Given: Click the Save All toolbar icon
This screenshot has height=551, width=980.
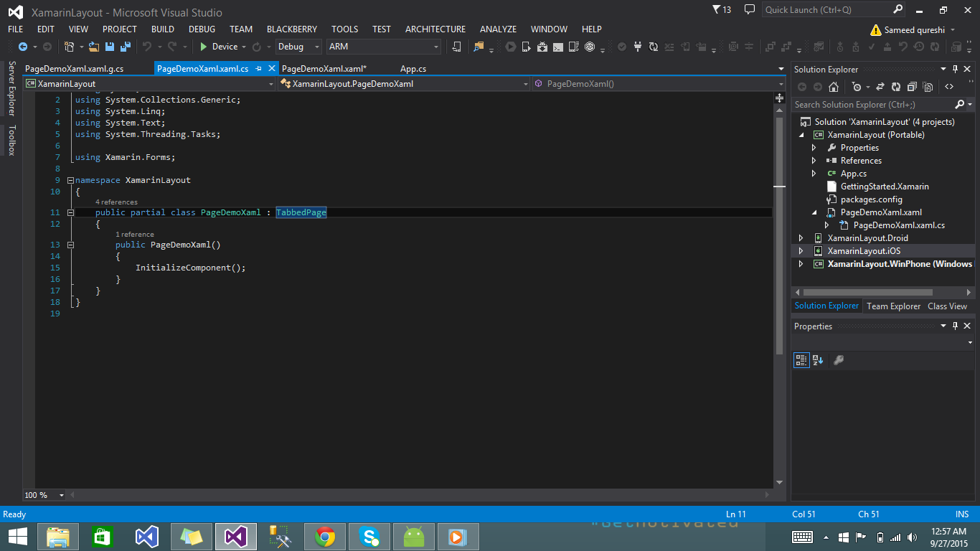Looking at the screenshot, I should (x=125, y=47).
